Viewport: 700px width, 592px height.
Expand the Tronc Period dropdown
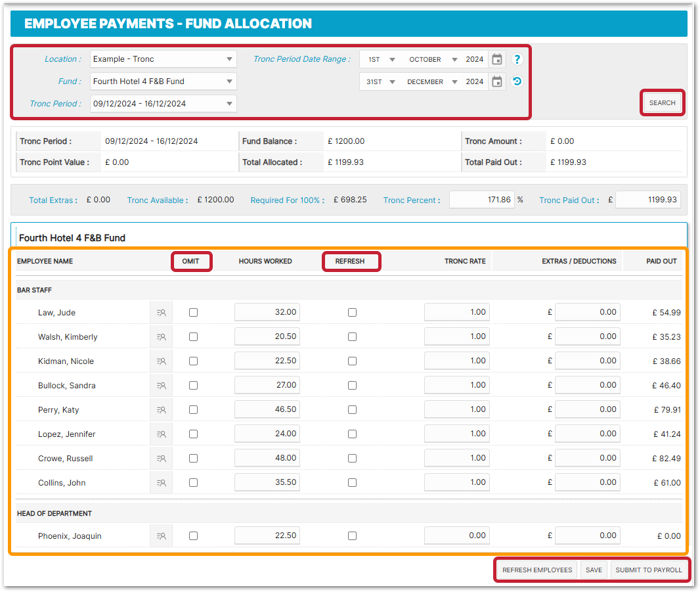coord(164,104)
